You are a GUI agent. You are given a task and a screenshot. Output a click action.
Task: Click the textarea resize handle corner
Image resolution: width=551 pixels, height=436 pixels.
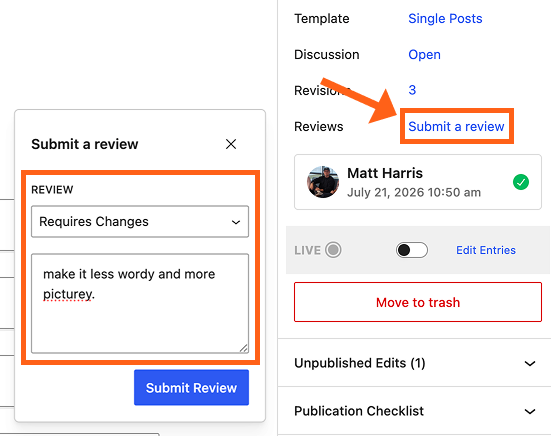[x=244, y=348]
